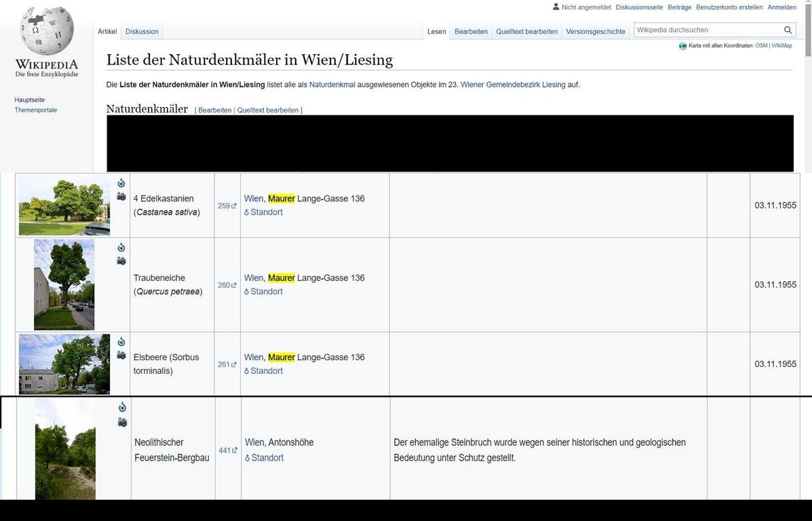Viewport: 812px width, 521px height.
Task: Follow the Naturdenkmal link in intro
Action: tap(332, 84)
